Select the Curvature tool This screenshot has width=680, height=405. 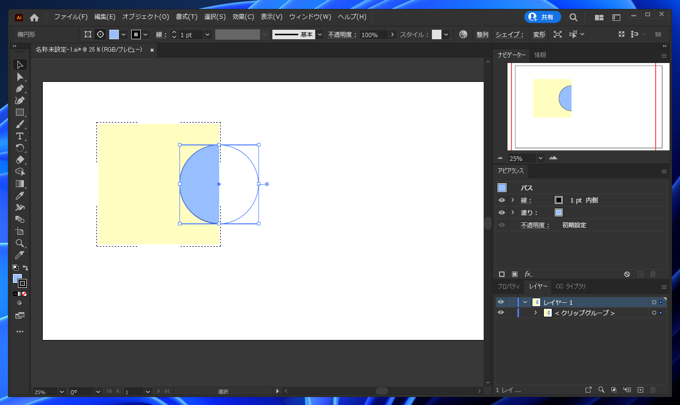[20, 101]
